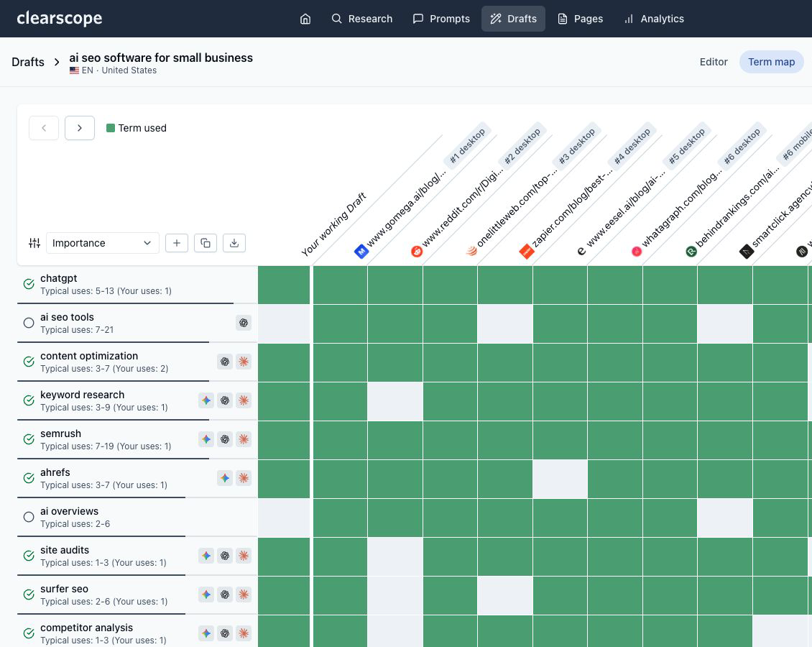This screenshot has height=647, width=812.
Task: Click Gemini icon on surfer seo row
Action: (x=206, y=595)
